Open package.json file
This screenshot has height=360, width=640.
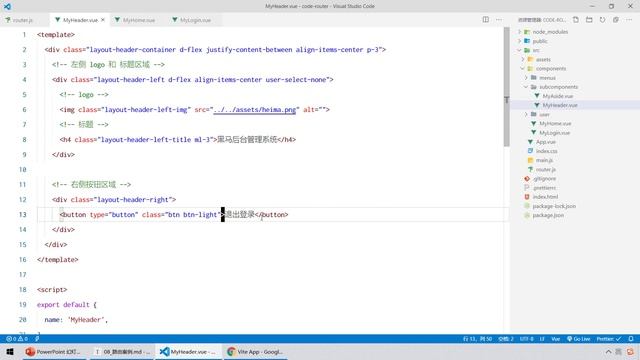click(x=548, y=215)
